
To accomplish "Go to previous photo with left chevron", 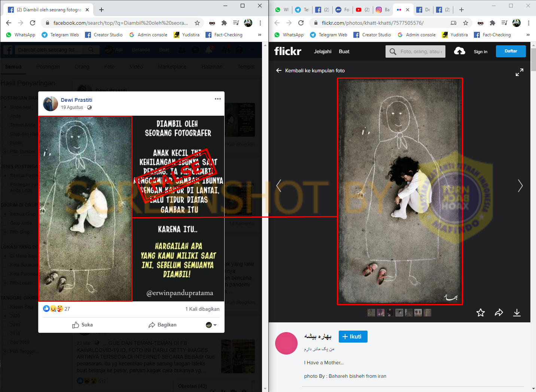I will click(278, 186).
